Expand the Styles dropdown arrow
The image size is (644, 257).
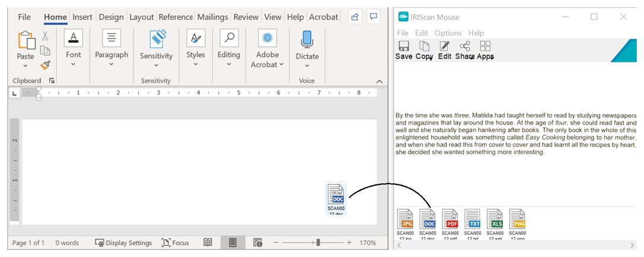[x=195, y=64]
